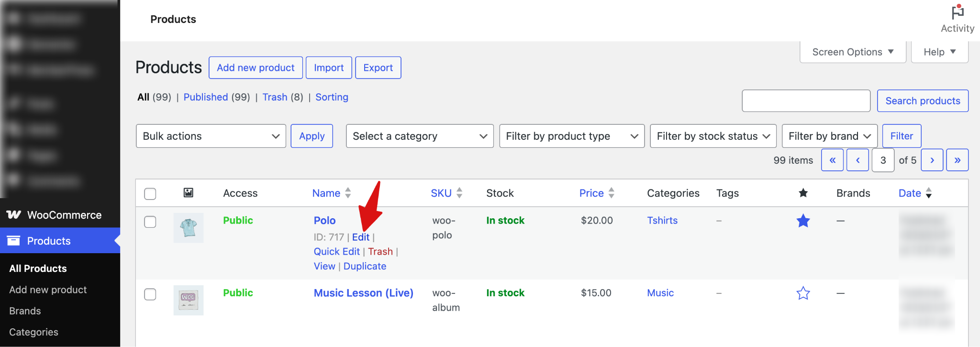Open the Bulk actions dropdown
Screen dimensions: 980x347
(x=211, y=136)
